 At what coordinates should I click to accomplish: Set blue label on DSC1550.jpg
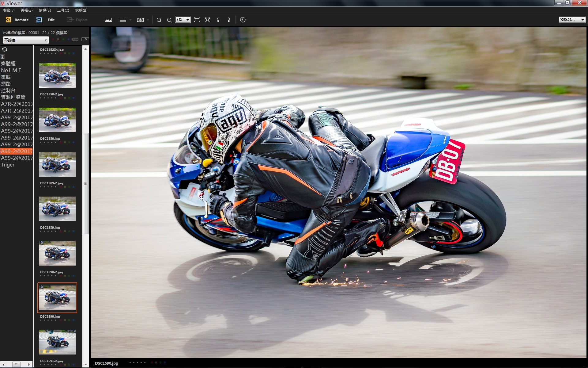pyautogui.click(x=73, y=142)
